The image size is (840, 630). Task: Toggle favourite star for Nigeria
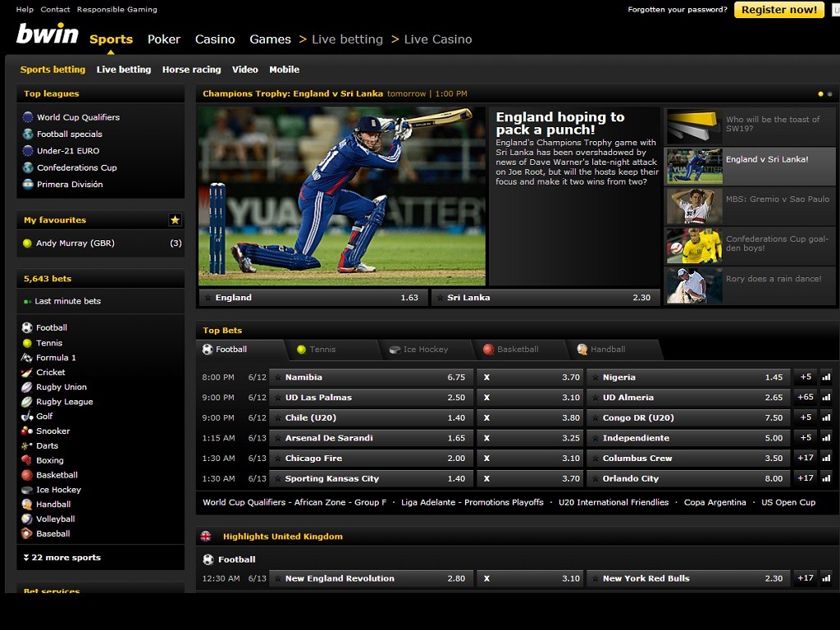tap(596, 377)
